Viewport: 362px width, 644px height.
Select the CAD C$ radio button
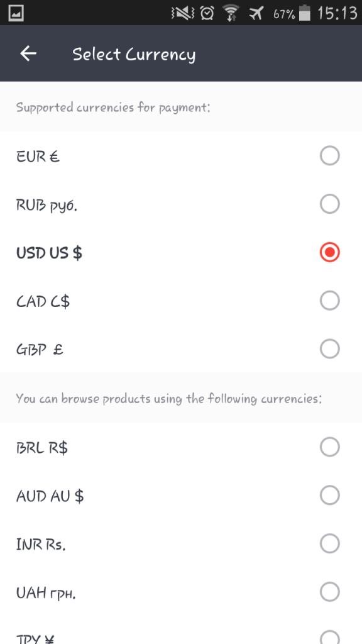pyautogui.click(x=329, y=301)
